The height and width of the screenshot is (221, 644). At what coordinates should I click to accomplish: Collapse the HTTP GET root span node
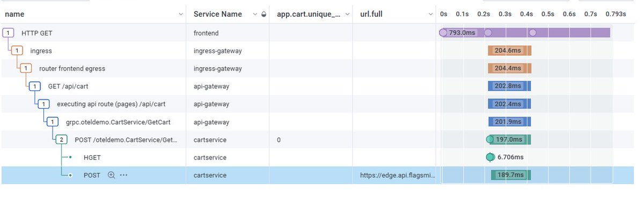pyautogui.click(x=9, y=33)
